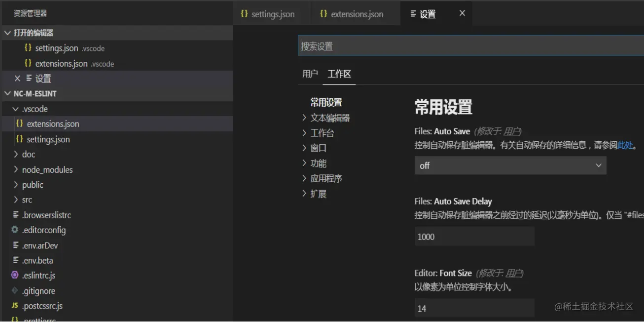The height and width of the screenshot is (322, 644).
Task: Expand the src folder
Action: [x=16, y=200]
